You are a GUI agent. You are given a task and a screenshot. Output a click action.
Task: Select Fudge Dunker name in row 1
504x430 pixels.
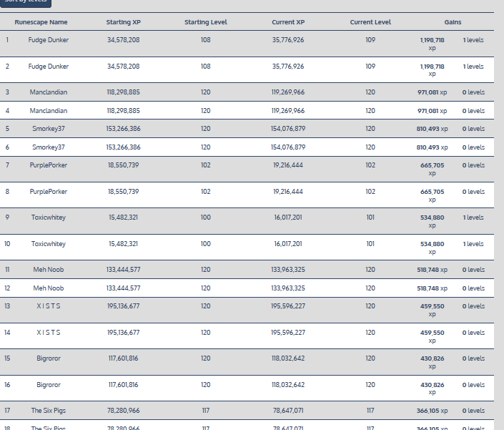click(49, 40)
